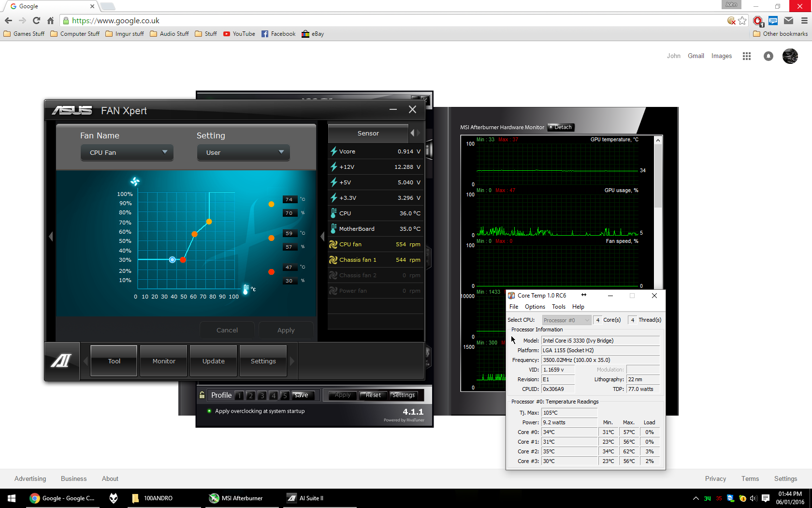Viewport: 812px width, 508px height.
Task: Select MSI Afterburner profile slot 2
Action: tap(250, 395)
